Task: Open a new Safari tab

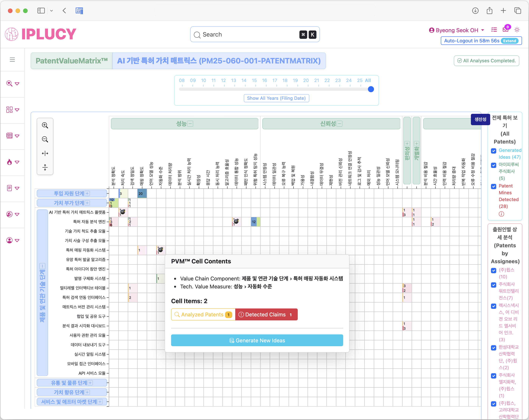Action: click(503, 11)
